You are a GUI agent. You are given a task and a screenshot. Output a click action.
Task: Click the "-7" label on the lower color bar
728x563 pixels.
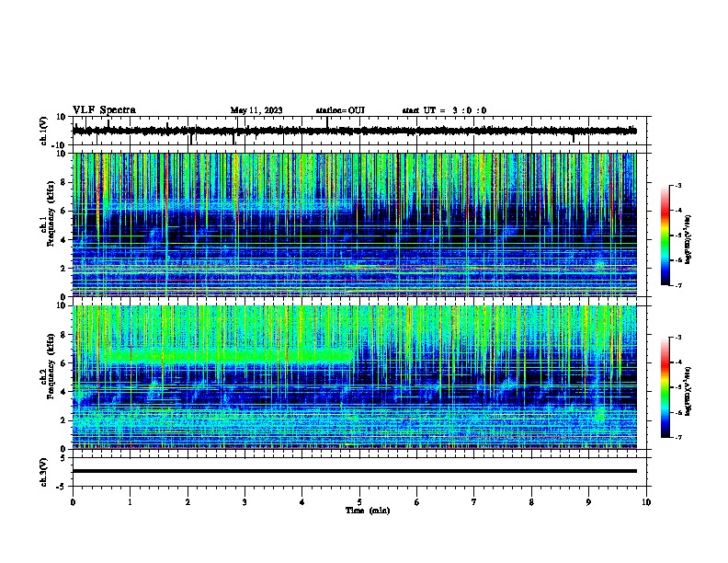[x=677, y=437]
